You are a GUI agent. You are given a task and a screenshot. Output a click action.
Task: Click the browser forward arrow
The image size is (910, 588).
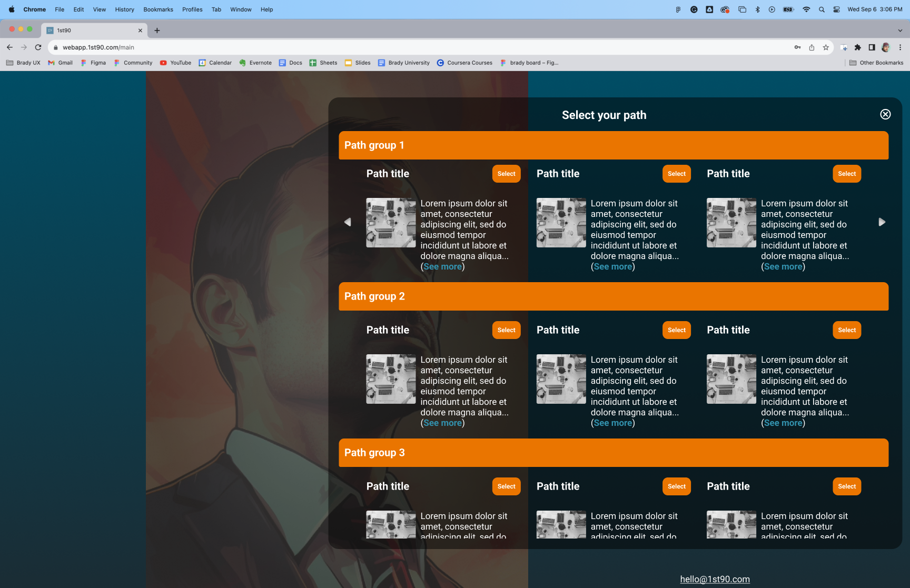(x=24, y=47)
